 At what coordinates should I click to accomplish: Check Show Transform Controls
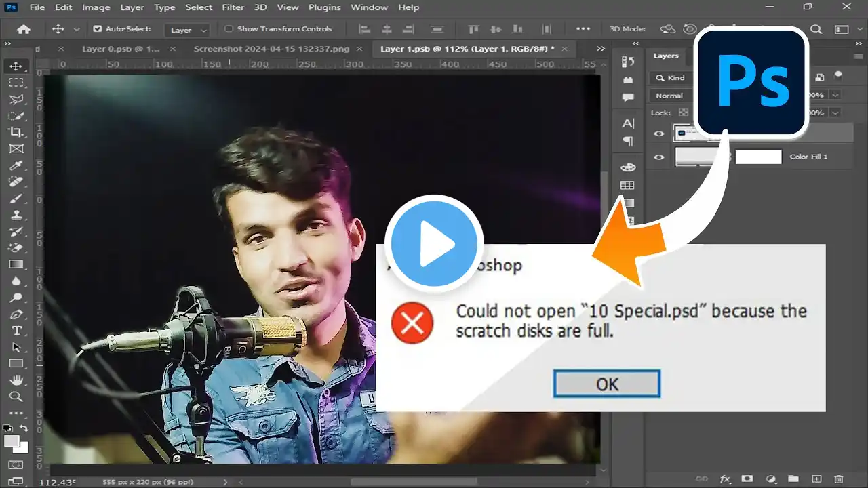[229, 29]
